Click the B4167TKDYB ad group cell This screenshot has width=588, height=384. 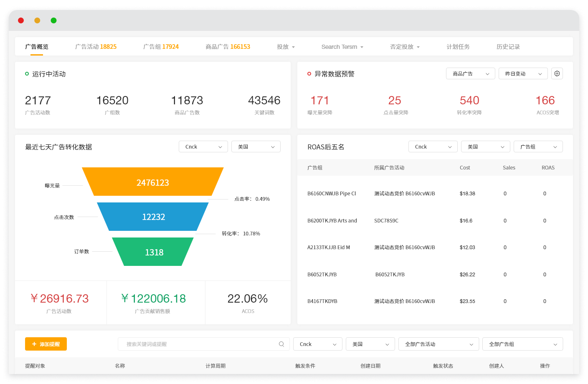tap(322, 301)
